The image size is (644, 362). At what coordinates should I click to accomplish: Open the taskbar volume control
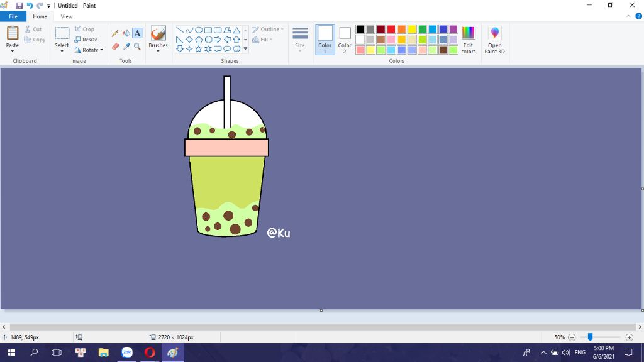pyautogui.click(x=566, y=353)
